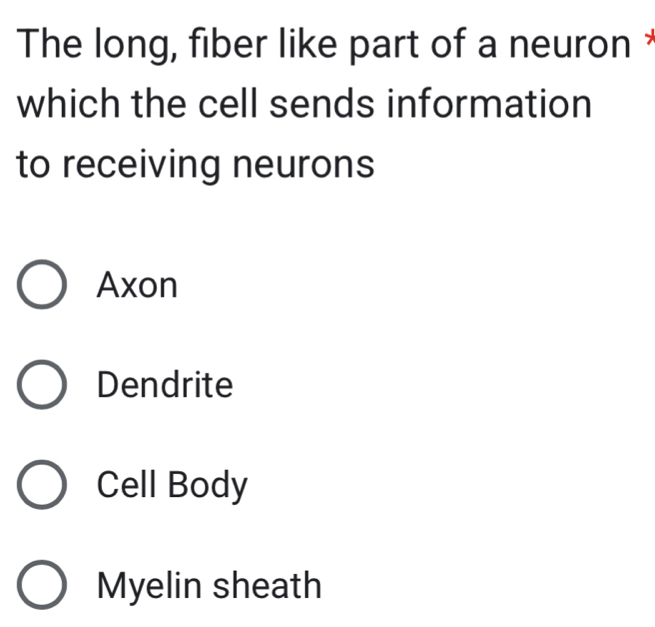Click the word 'neuron' in the question
The image size is (655, 627).
570,45
